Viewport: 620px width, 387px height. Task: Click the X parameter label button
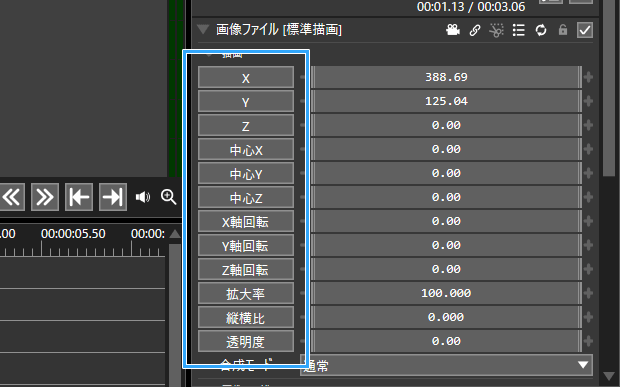click(246, 77)
